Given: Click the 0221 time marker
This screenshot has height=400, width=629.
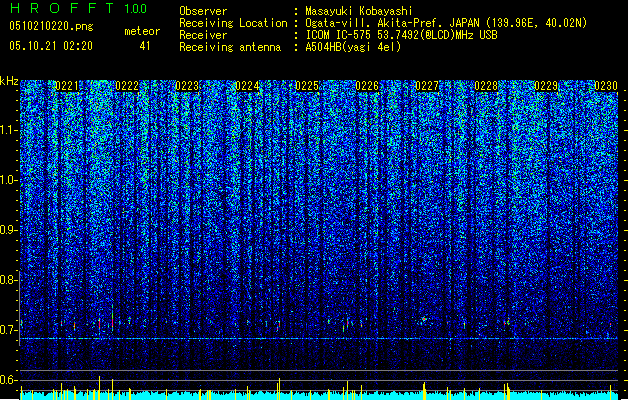Looking at the screenshot, I should 67,86.
